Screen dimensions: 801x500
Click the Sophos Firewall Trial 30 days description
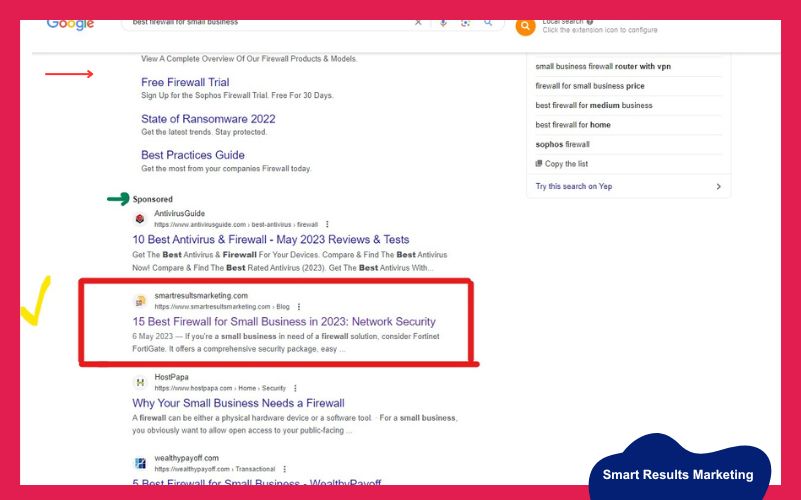coord(237,96)
